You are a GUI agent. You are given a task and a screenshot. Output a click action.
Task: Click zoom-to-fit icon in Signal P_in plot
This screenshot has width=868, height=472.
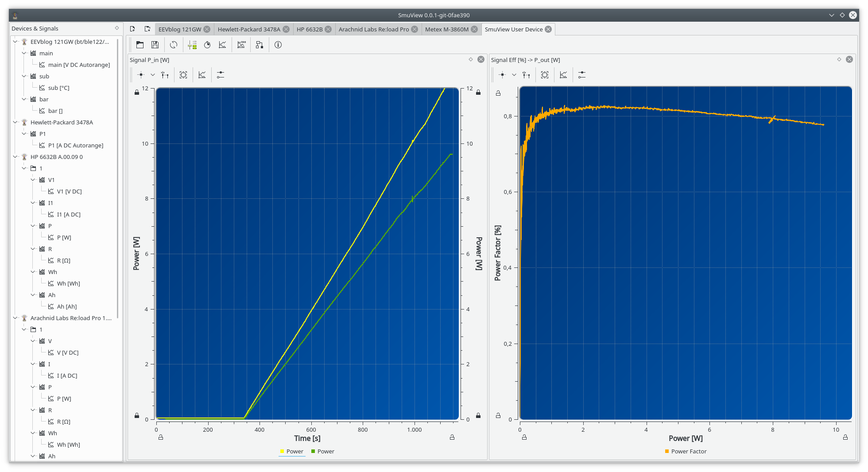(x=183, y=75)
